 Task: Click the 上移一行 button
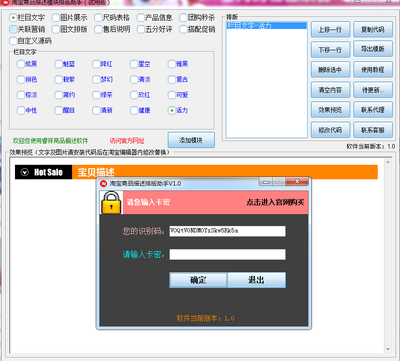point(330,30)
